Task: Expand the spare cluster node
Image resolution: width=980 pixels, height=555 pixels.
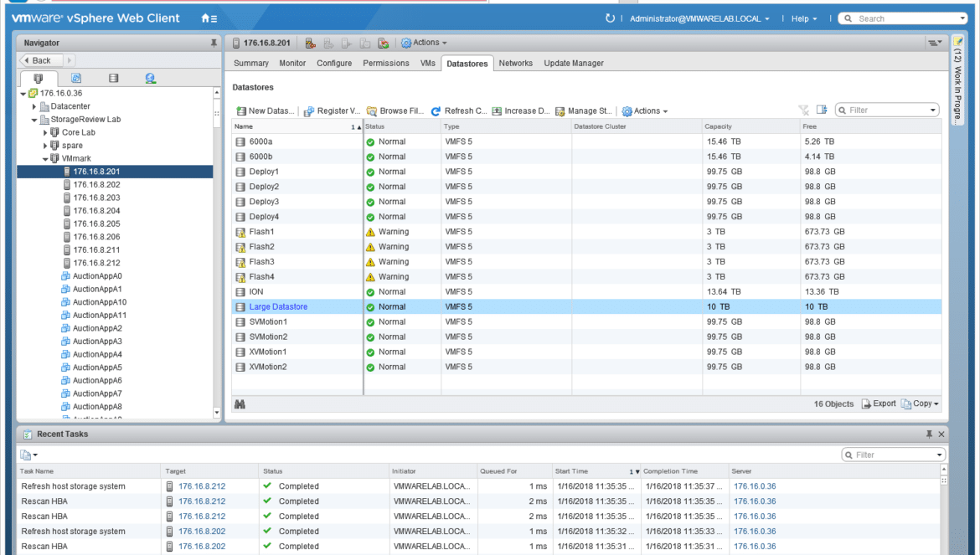Action: pos(45,146)
